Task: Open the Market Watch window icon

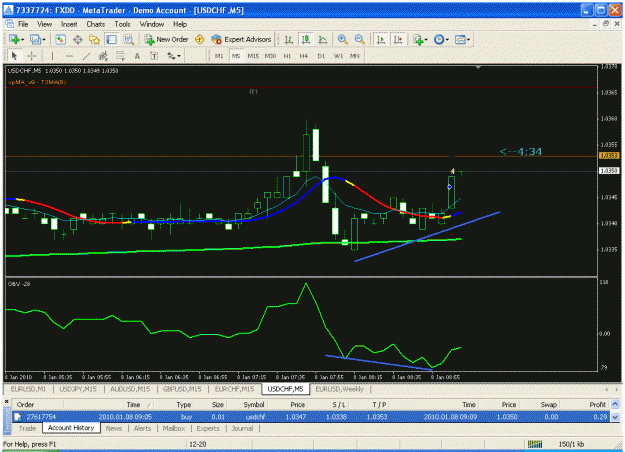Action: point(61,39)
